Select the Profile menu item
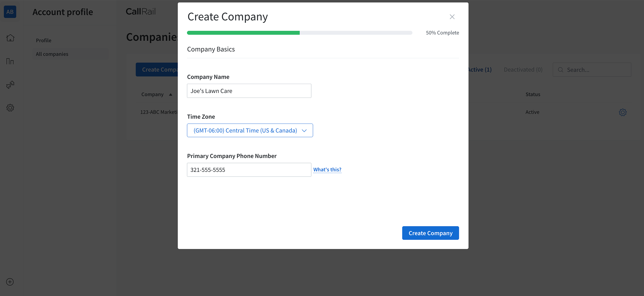 pyautogui.click(x=44, y=40)
